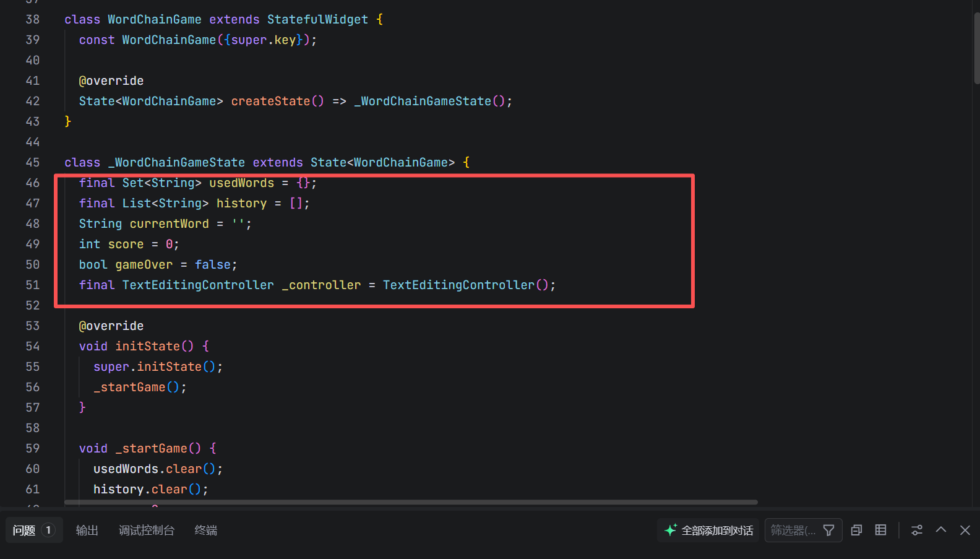Click '_startGame()' call on line 56
The height and width of the screenshot is (559, 980).
136,387
